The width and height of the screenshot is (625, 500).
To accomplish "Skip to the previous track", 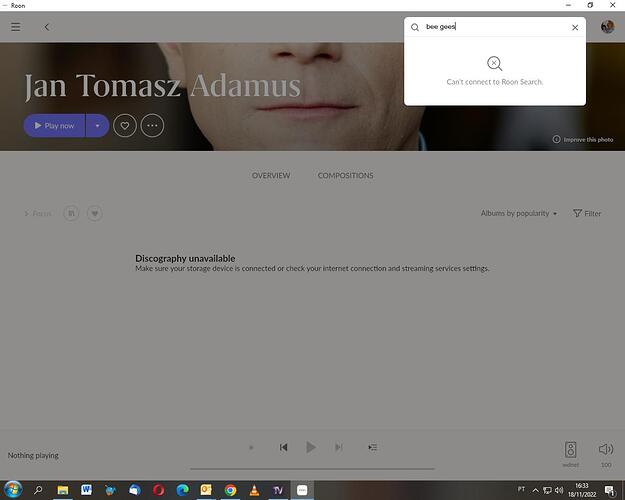I will point(283,447).
